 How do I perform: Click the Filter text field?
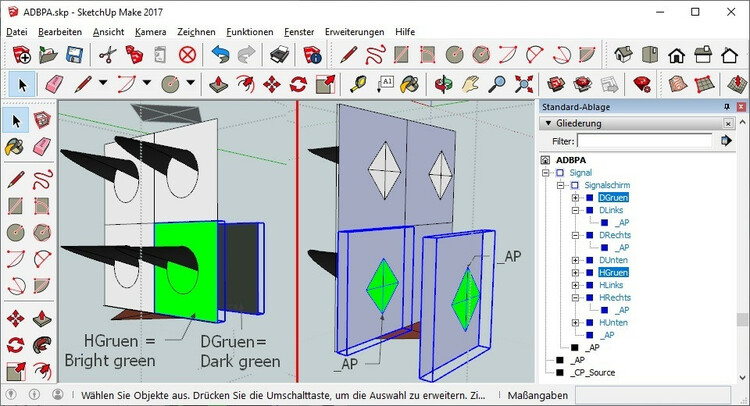644,141
